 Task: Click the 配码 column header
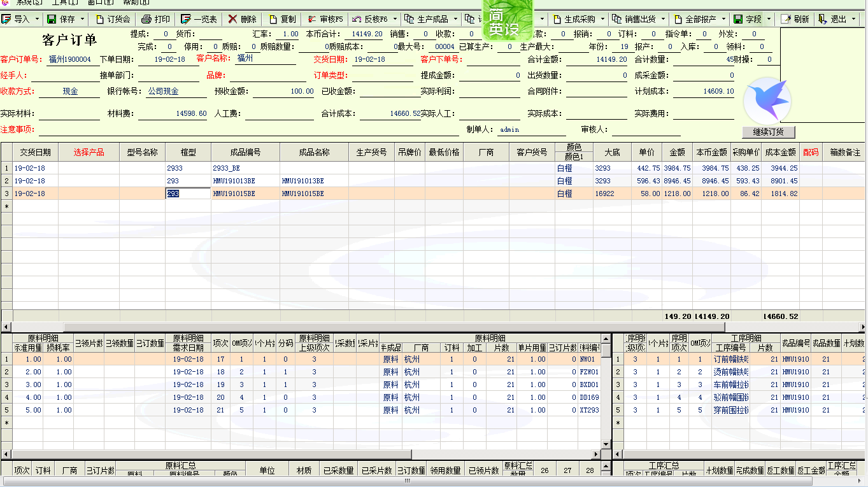click(x=811, y=152)
